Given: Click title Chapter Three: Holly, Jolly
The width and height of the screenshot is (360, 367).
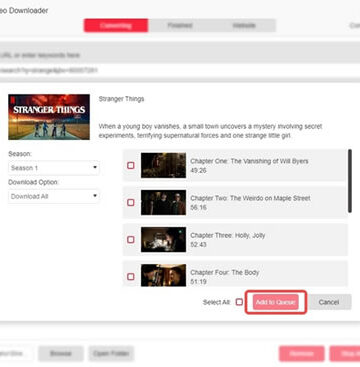Looking at the screenshot, I should click(x=228, y=235).
